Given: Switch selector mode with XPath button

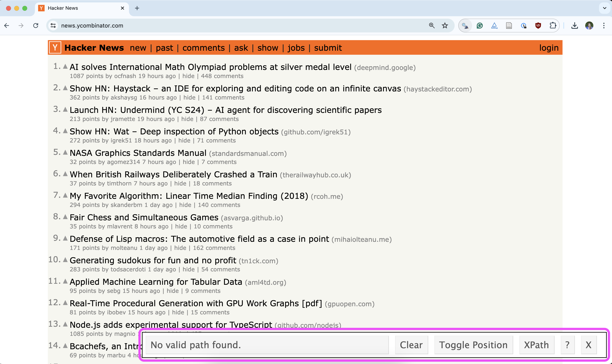Looking at the screenshot, I should [x=536, y=345].
